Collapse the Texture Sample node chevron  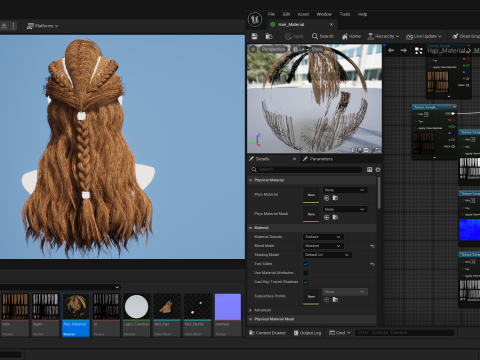454,107
